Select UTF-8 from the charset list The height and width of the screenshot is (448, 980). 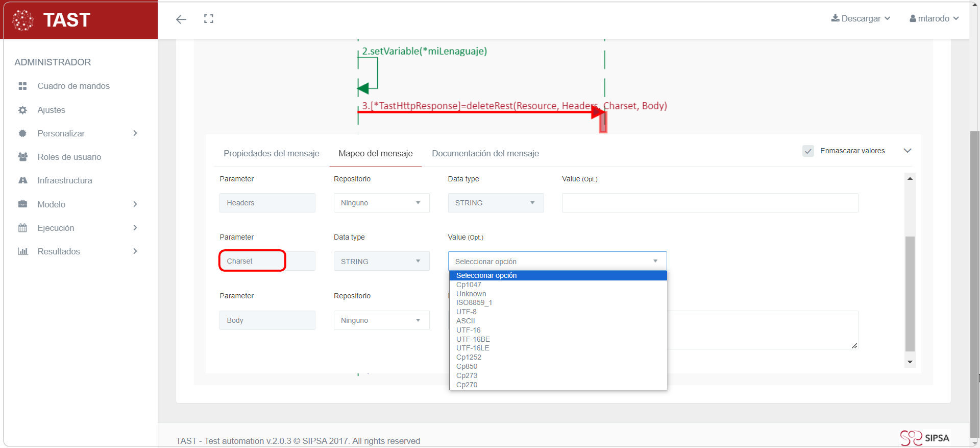pos(467,312)
